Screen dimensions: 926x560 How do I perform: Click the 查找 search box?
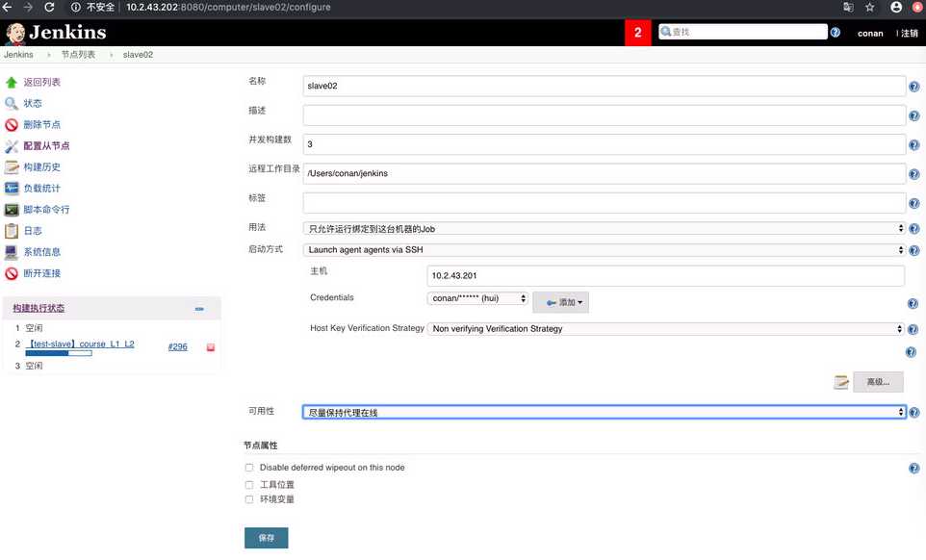[x=743, y=33]
